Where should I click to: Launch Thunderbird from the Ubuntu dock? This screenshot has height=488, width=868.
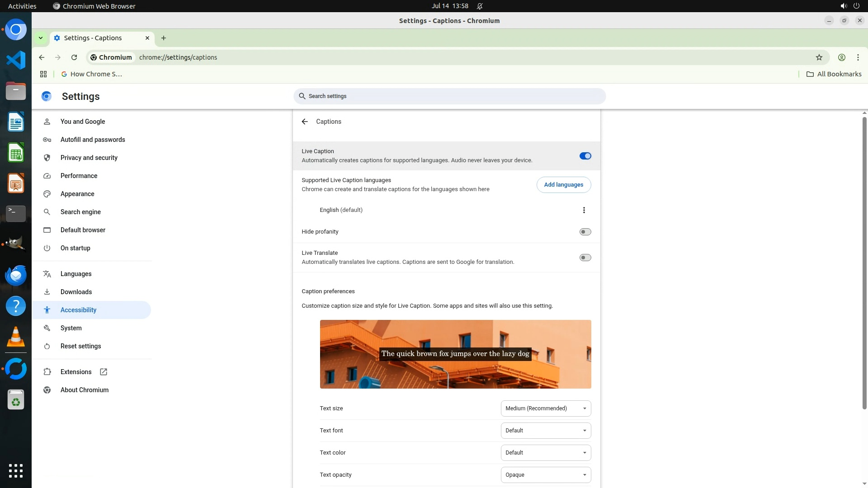coord(16,275)
